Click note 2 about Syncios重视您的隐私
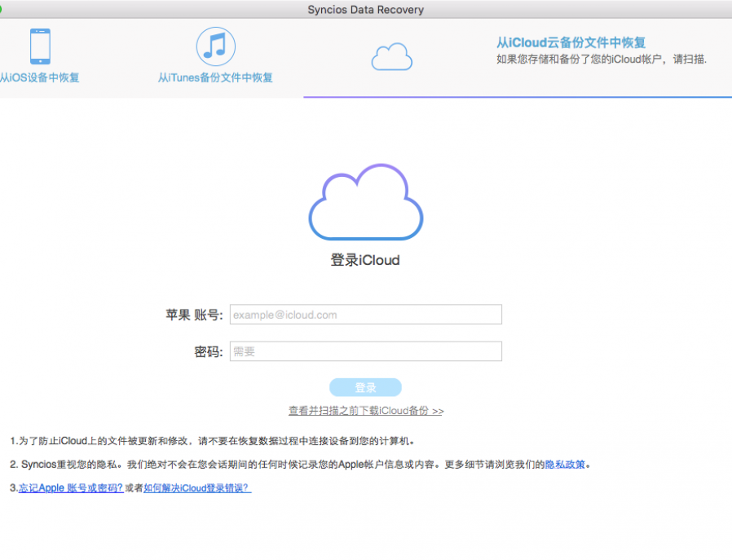This screenshot has height=560, width=732. coord(301,465)
